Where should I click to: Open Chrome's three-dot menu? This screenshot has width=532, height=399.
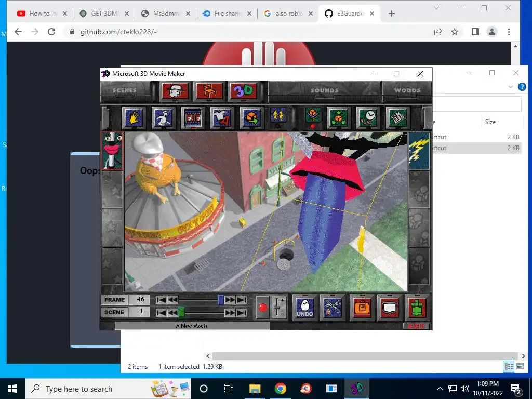point(509,32)
